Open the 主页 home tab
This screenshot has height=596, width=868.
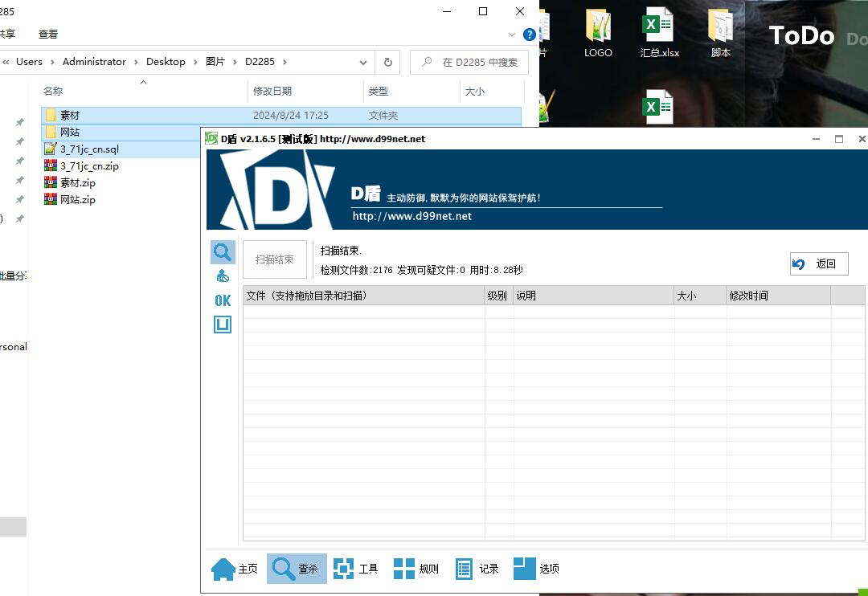tap(235, 569)
